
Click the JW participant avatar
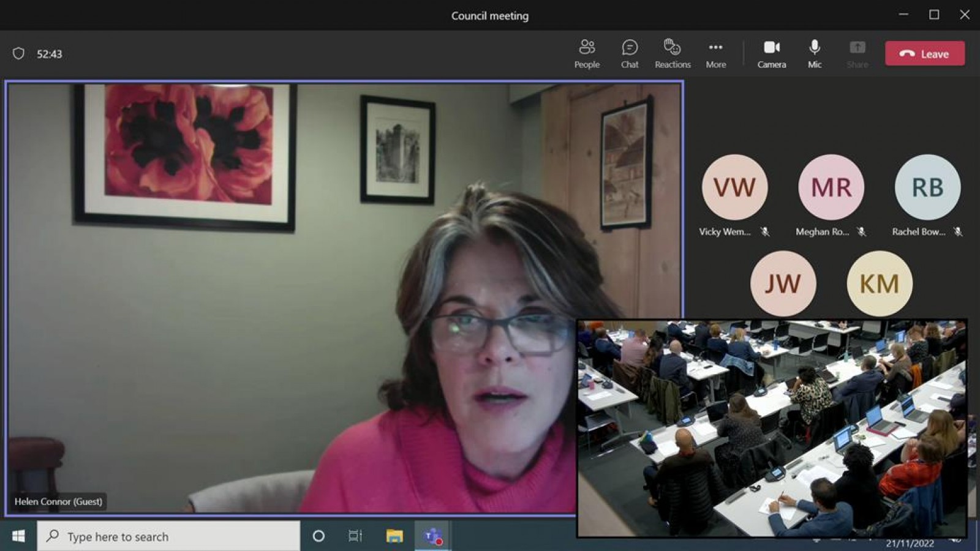coord(783,283)
